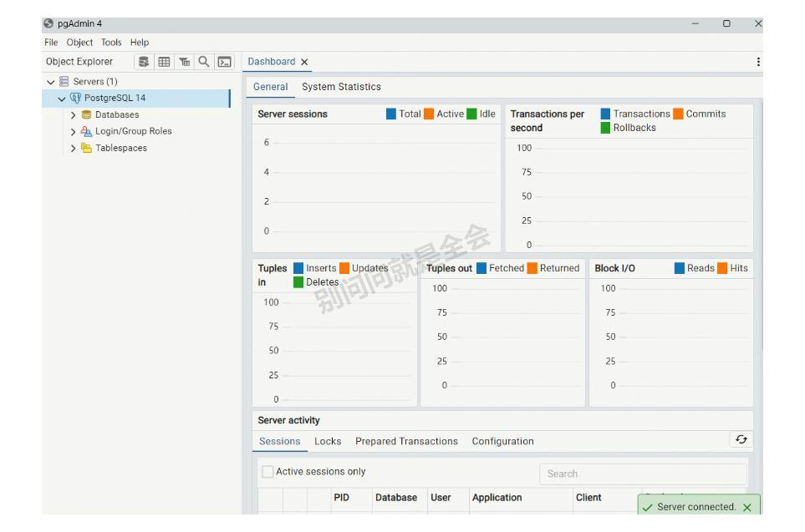Sort by the Client column header
Image resolution: width=805 pixels, height=532 pixels.
pyautogui.click(x=588, y=498)
